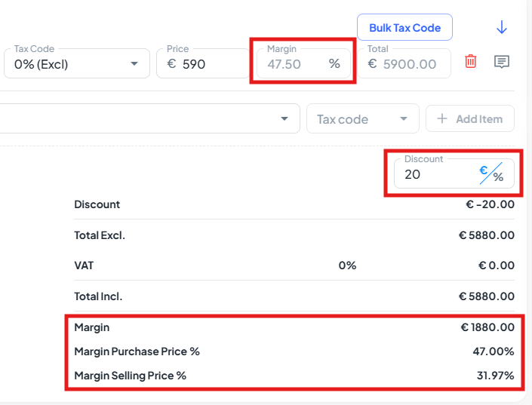Toggle discount type euro/percent switch
This screenshot has width=532, height=405.
pyautogui.click(x=491, y=173)
